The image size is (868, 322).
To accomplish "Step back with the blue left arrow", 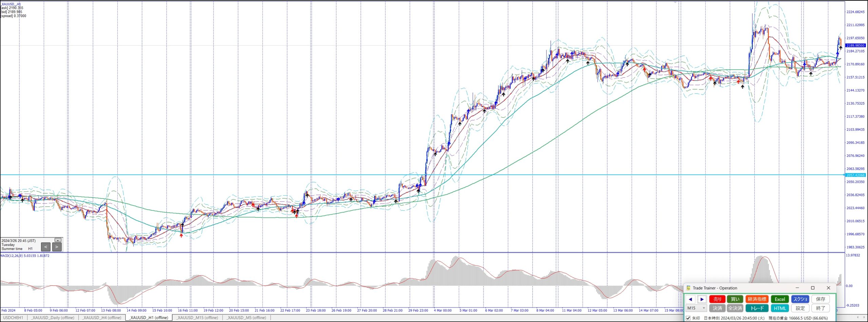I will [690, 299].
